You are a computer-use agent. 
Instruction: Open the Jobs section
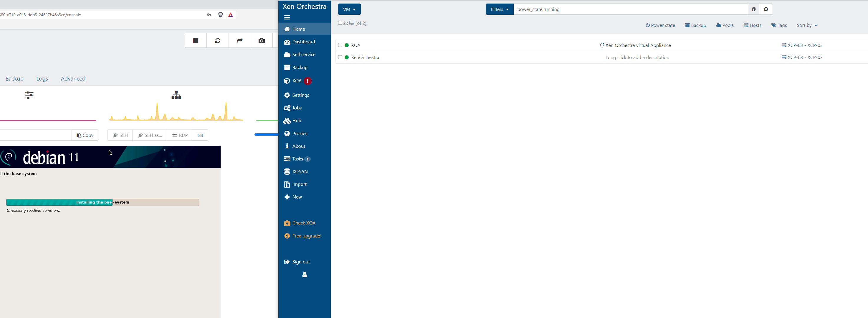point(304,108)
